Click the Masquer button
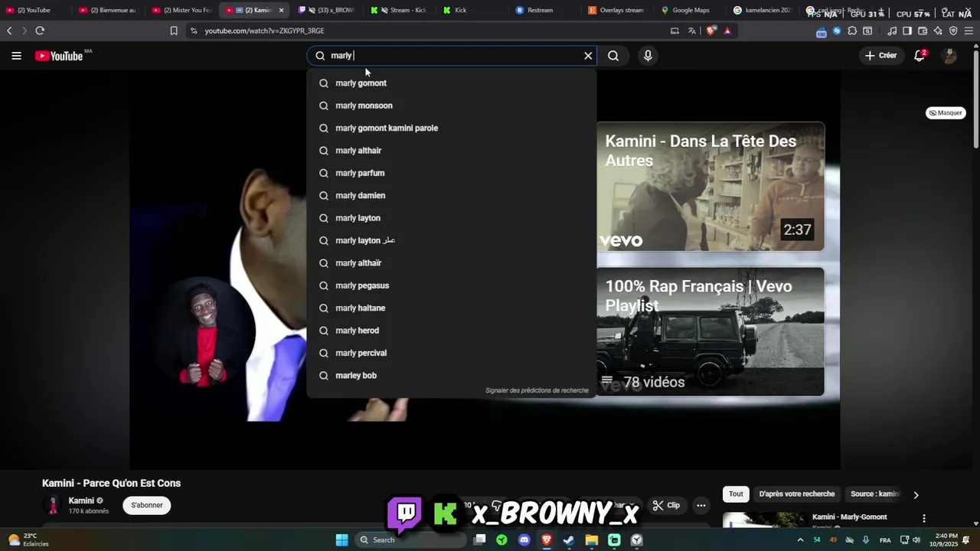Screen dimensions: 980x551 point(946,112)
